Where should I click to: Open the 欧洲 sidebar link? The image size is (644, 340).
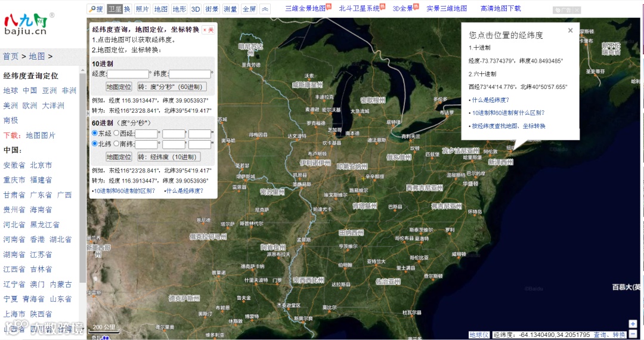[x=30, y=106]
